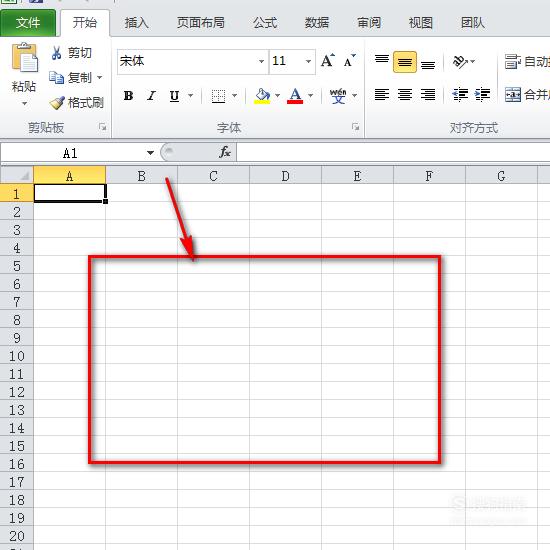Apply yellow fill color bucket
The width and height of the screenshot is (550, 550).
(x=262, y=95)
